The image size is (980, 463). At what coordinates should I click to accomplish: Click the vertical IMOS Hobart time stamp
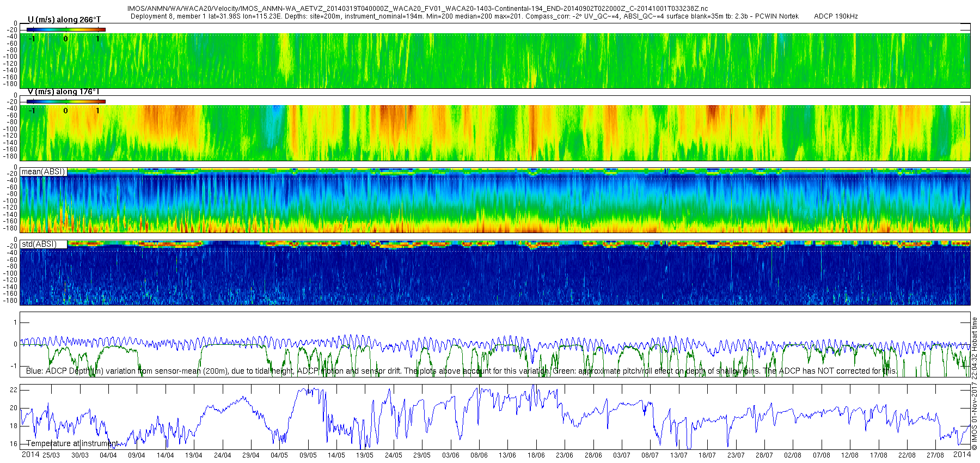tap(975, 383)
